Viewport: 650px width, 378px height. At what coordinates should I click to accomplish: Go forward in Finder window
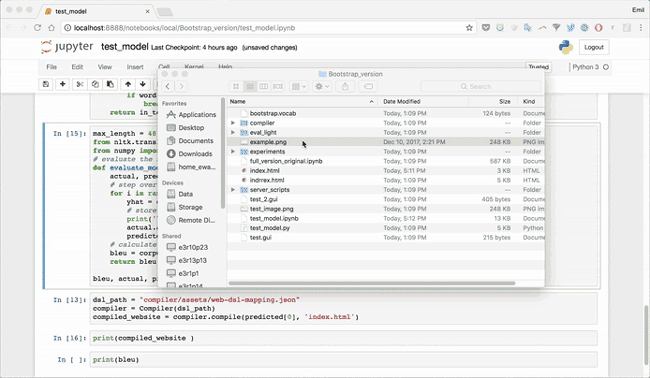click(181, 86)
